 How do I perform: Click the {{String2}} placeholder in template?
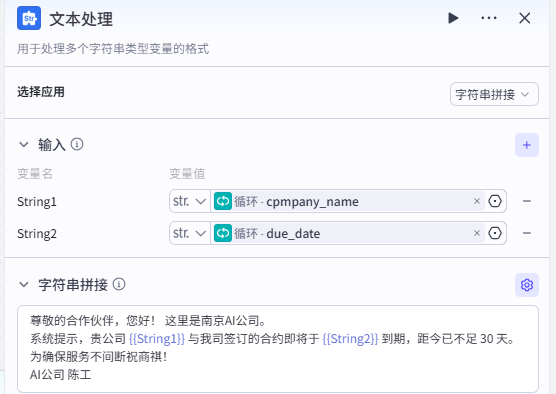(350, 339)
